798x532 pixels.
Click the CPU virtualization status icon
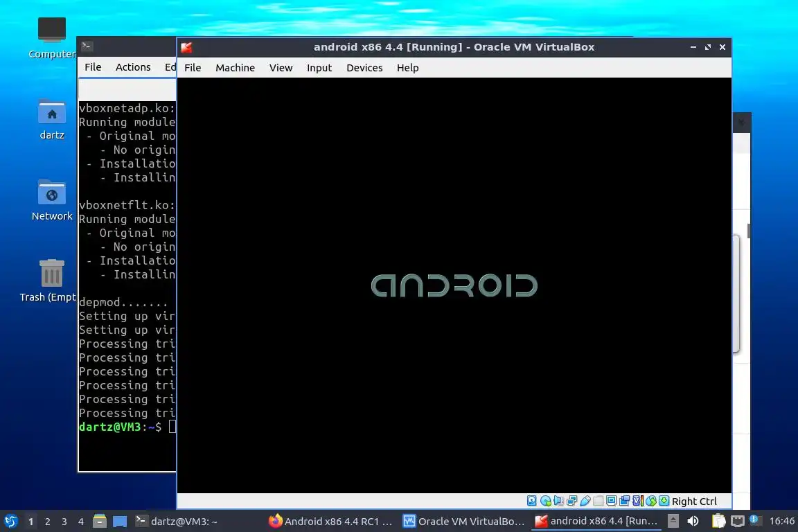638,501
